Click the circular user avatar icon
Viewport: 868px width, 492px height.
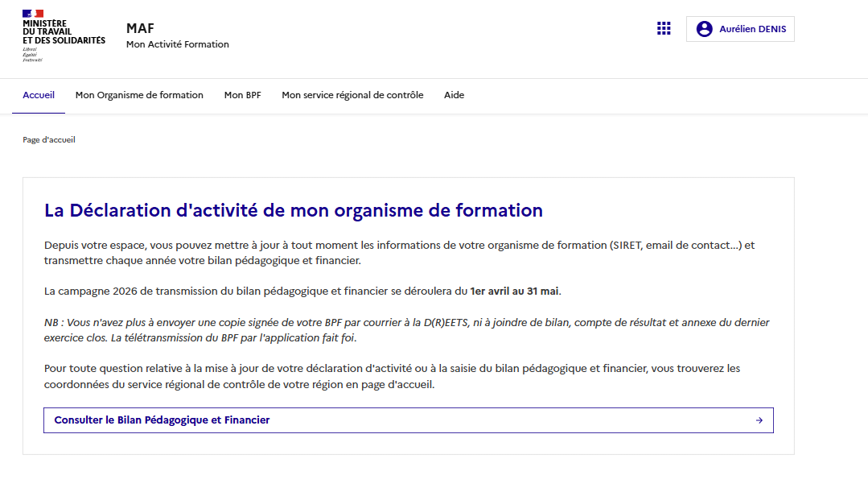coord(705,28)
